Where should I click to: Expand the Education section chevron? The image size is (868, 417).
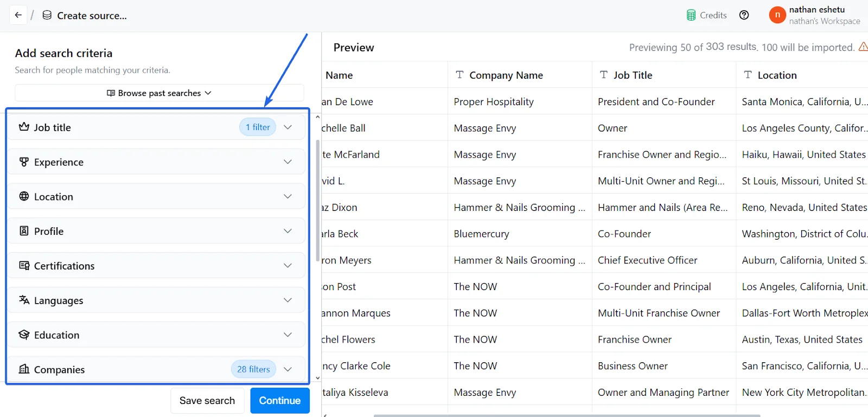(288, 335)
